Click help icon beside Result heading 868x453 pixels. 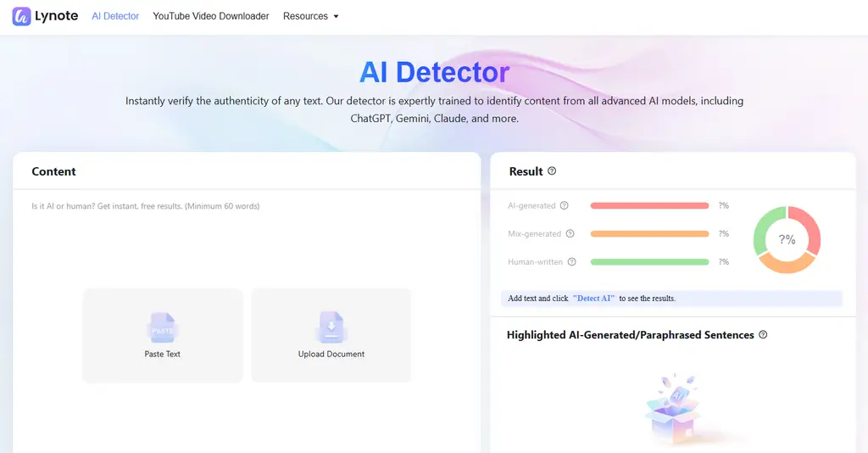click(x=552, y=171)
